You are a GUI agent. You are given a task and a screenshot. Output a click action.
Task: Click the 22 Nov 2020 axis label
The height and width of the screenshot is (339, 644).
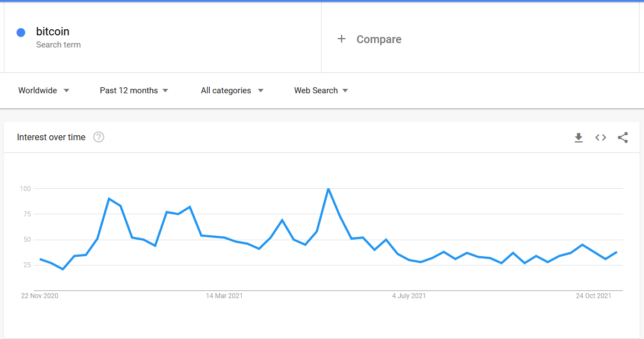tap(40, 296)
